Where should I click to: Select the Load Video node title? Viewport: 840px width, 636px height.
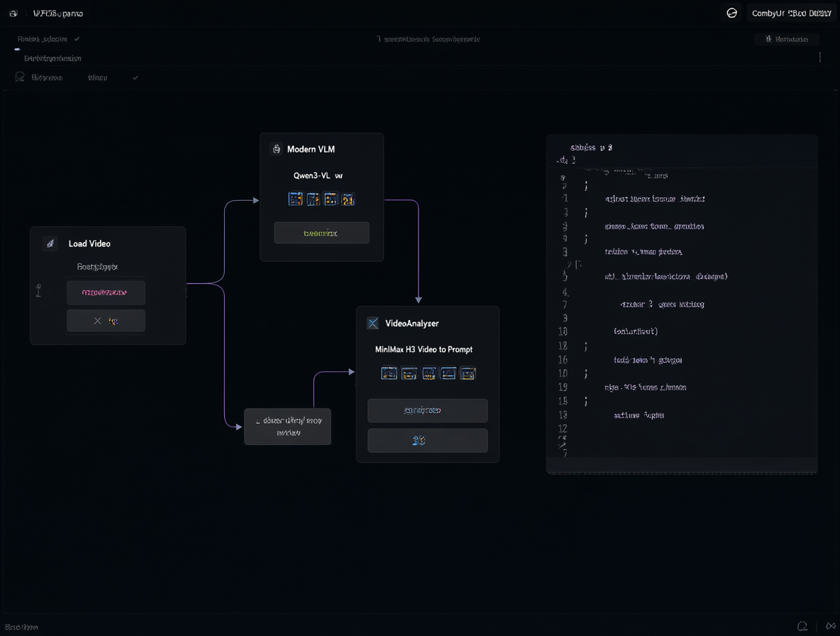pos(89,243)
